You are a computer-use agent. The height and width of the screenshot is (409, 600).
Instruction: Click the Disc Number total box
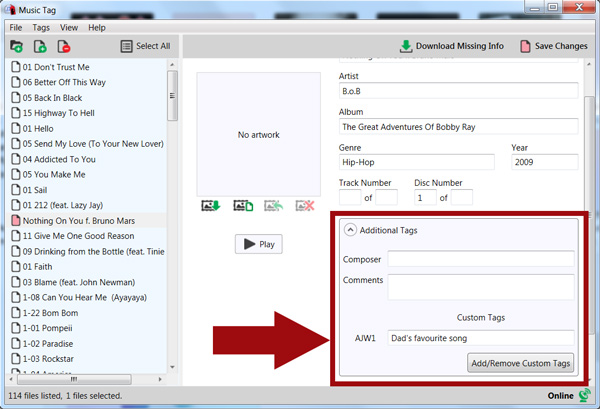tap(461, 197)
